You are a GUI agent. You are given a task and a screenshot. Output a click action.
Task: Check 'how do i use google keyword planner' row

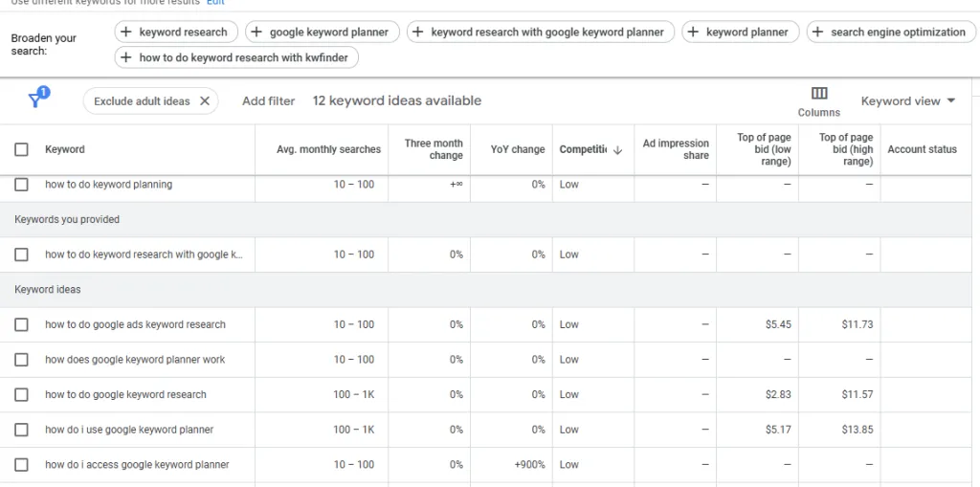(x=21, y=430)
